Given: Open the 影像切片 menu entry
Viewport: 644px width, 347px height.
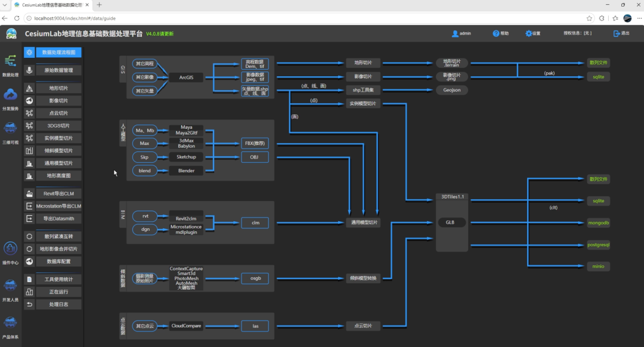Looking at the screenshot, I should point(58,101).
